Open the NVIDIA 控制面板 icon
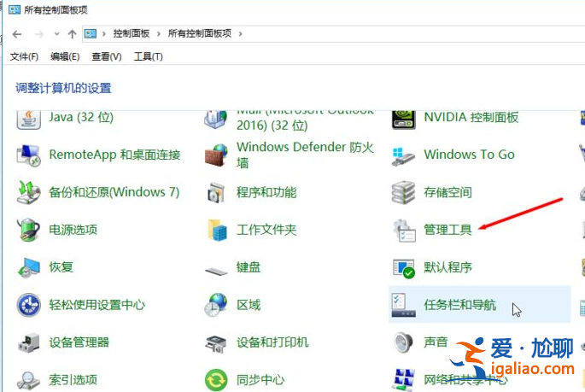The height and width of the screenshot is (392, 585). (404, 120)
